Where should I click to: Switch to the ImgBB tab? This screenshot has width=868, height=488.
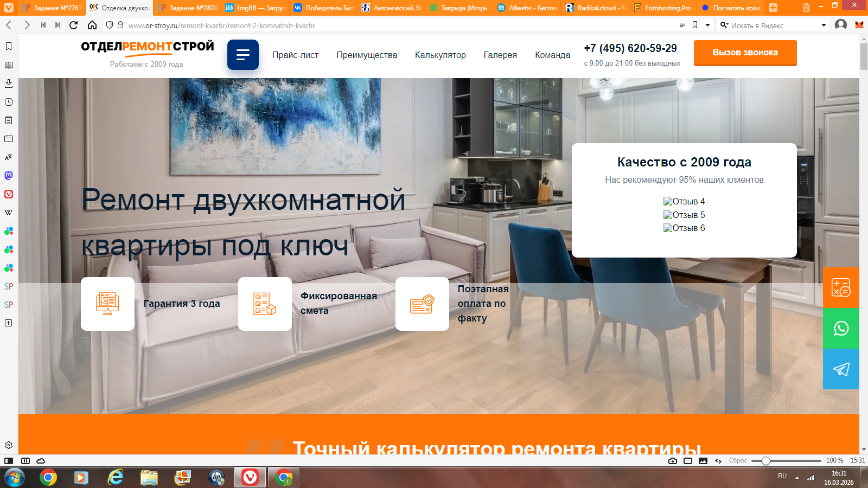(254, 8)
